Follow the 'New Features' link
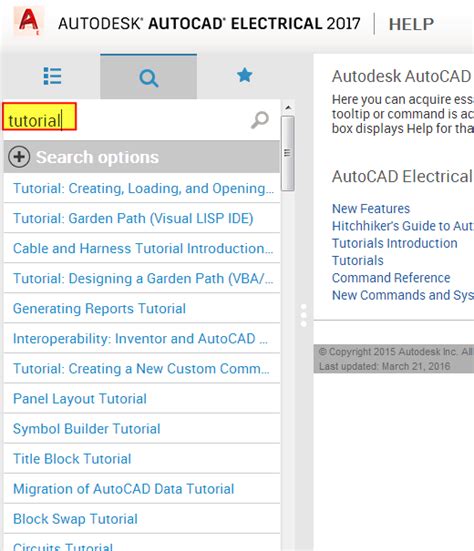The width and height of the screenshot is (474, 551). pos(371,209)
